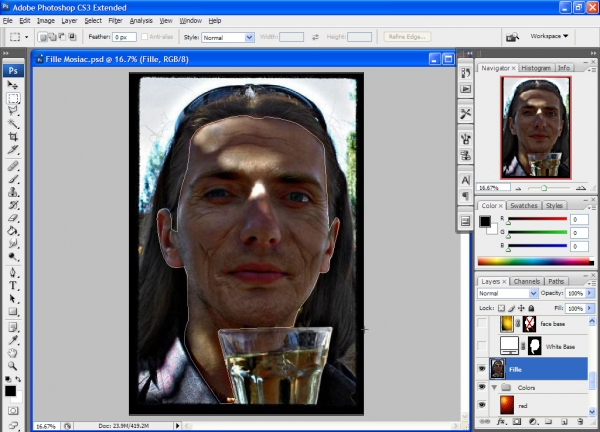
Task: Select the Type tool
Action: click(13, 285)
